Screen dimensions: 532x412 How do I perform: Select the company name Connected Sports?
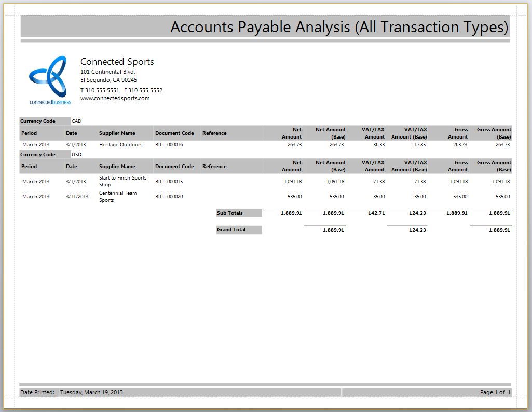(x=117, y=62)
